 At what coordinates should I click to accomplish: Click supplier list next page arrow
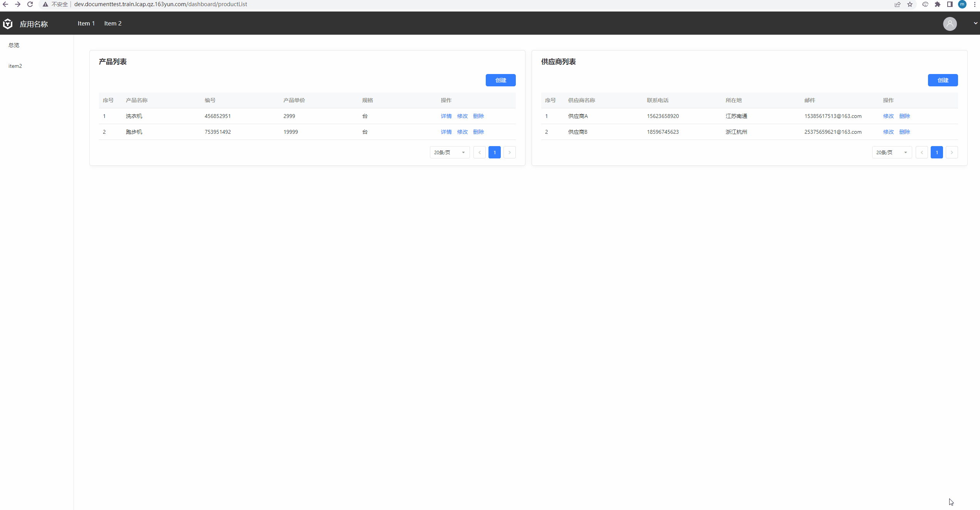[x=951, y=152]
